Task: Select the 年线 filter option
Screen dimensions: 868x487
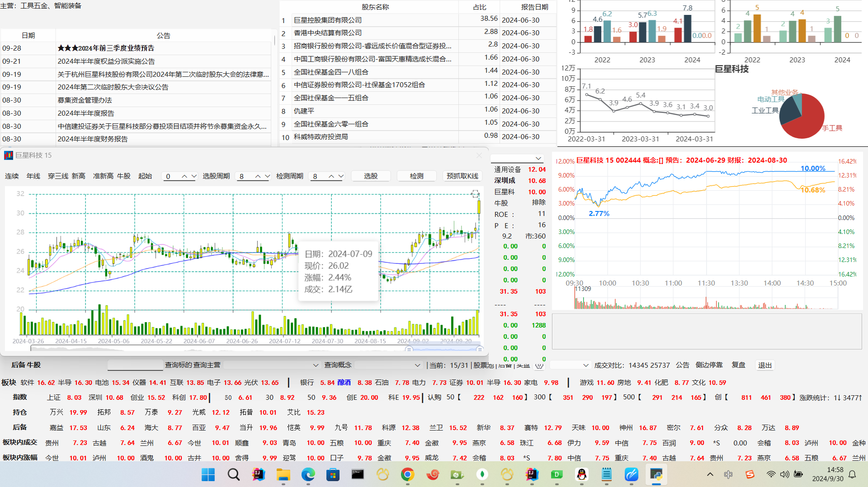Action: (33, 176)
